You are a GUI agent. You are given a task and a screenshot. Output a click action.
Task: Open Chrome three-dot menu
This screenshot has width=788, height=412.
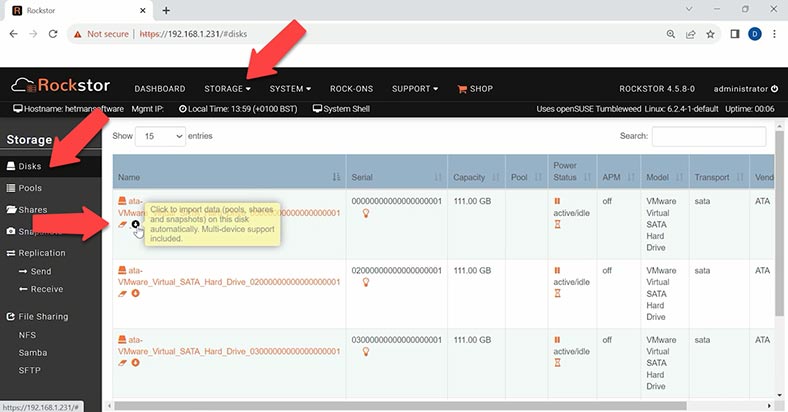pyautogui.click(x=774, y=34)
